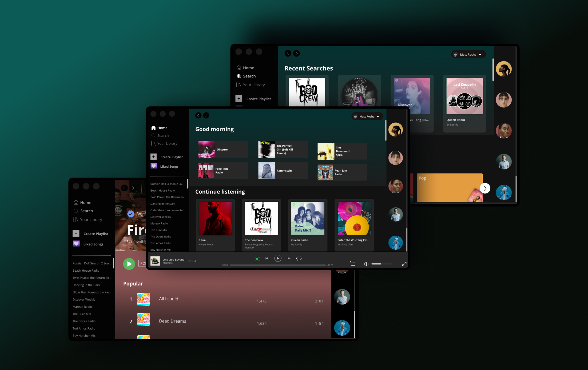Open Liked Songs in Good morning sidebar
The image size is (588, 370).
(169, 166)
